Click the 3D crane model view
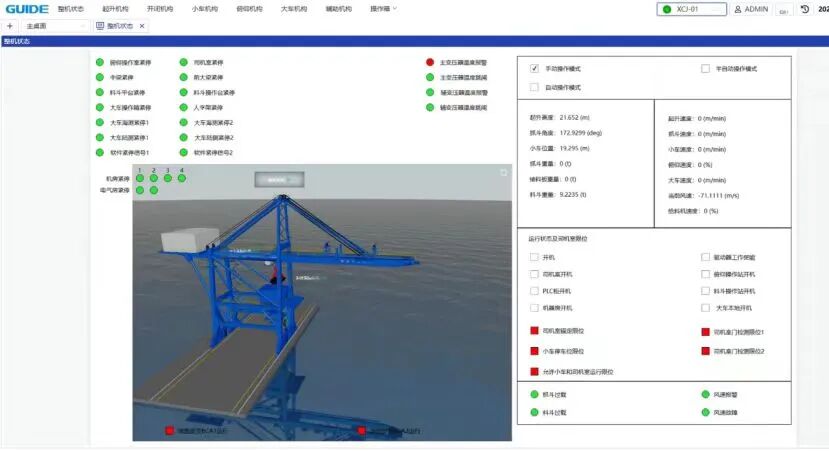The height and width of the screenshot is (451, 829). point(320,300)
